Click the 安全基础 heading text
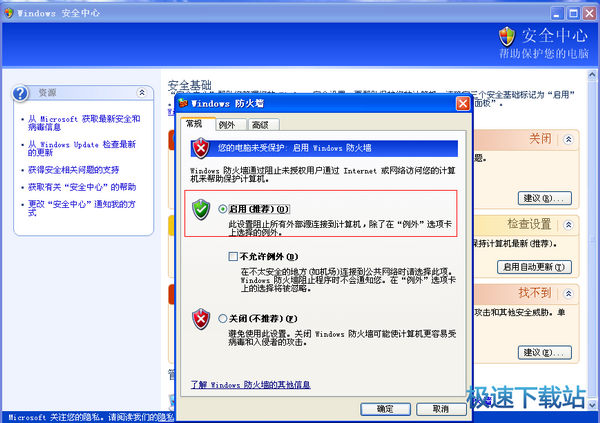 pyautogui.click(x=189, y=85)
